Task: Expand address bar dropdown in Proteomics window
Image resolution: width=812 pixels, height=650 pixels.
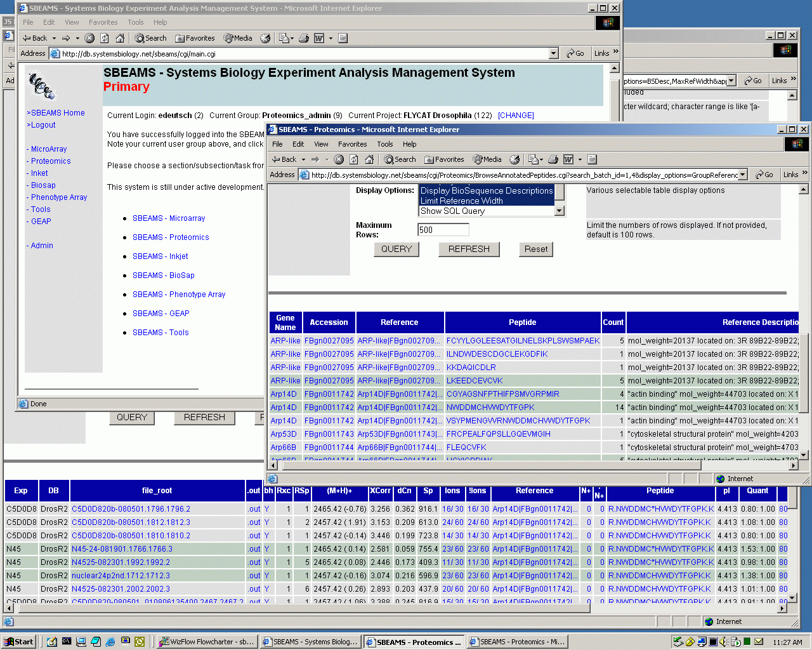Action: (743, 175)
